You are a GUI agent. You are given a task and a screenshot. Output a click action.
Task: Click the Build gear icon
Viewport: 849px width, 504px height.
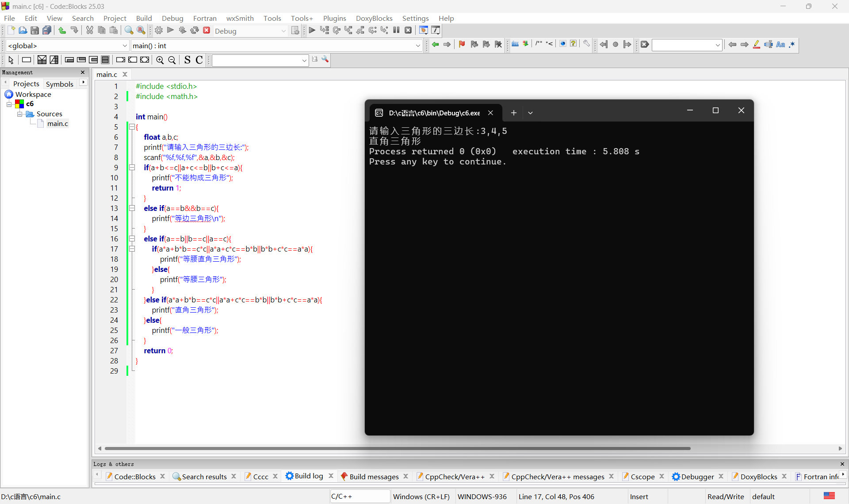[159, 31]
